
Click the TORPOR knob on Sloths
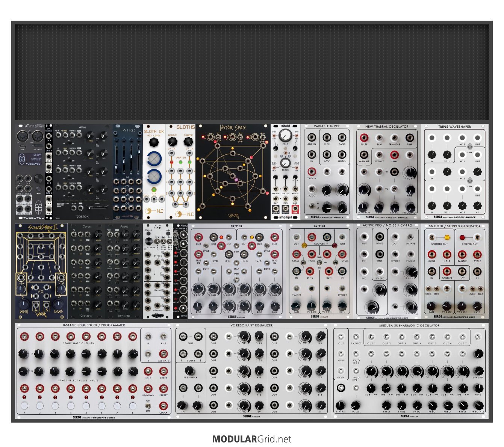click(x=189, y=141)
